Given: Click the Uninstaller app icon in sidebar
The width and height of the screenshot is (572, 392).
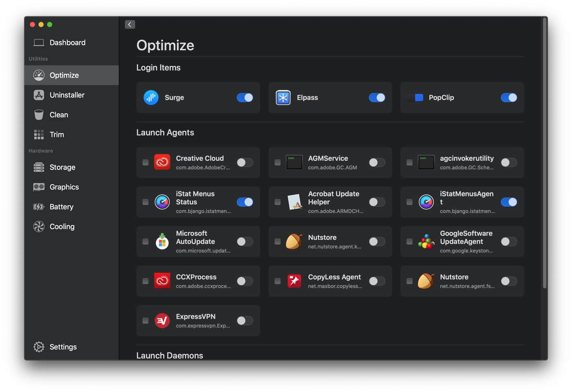Looking at the screenshot, I should (x=39, y=95).
